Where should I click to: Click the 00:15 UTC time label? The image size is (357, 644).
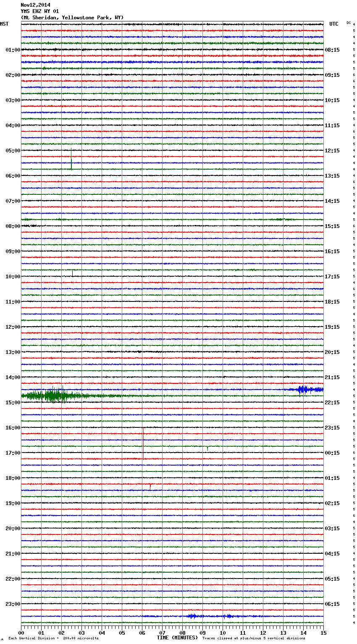(332, 453)
